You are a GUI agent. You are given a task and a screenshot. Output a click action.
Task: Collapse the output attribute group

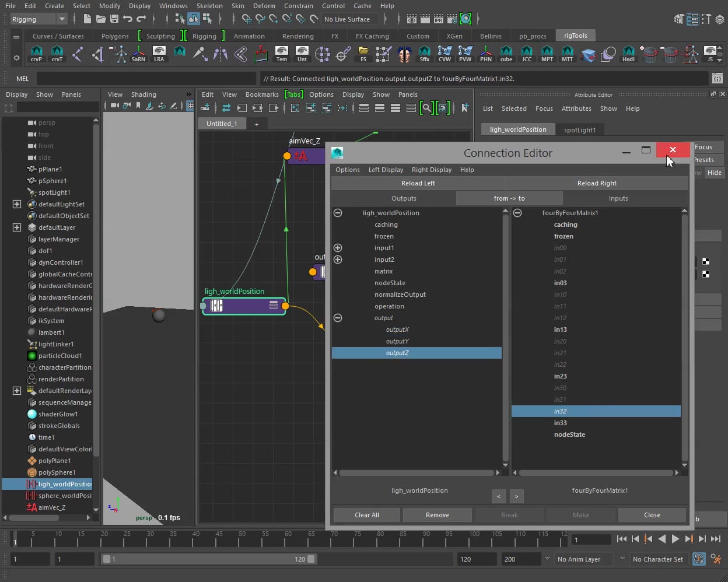[338, 318]
